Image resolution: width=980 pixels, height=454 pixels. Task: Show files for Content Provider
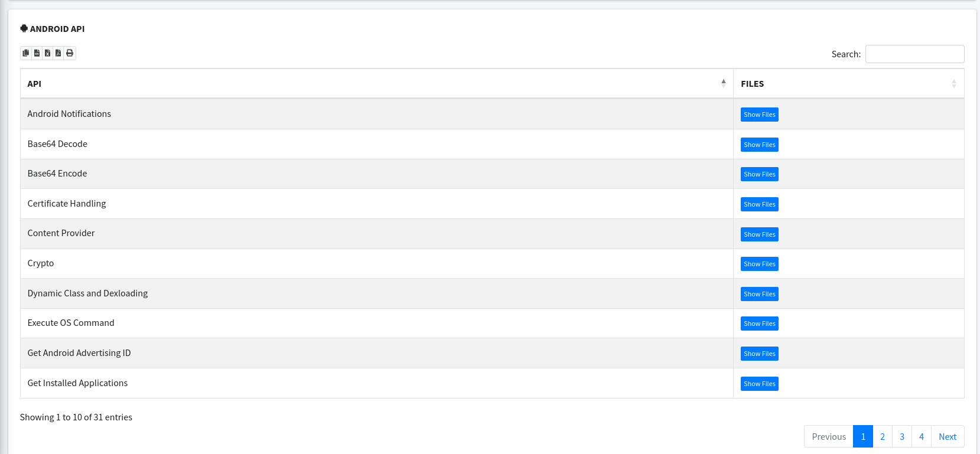[759, 234]
